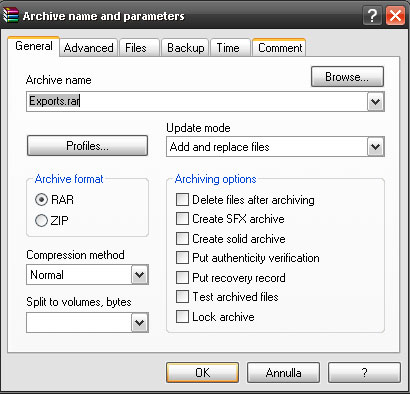This screenshot has height=394, width=410.
Task: Expand the Compression method arrow
Action: coord(139,275)
